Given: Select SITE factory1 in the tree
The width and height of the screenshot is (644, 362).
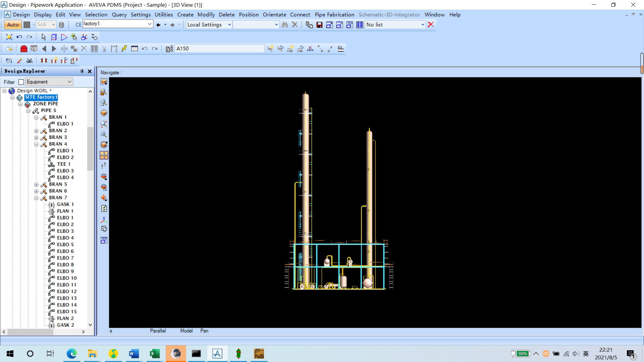Looking at the screenshot, I should 41,97.
